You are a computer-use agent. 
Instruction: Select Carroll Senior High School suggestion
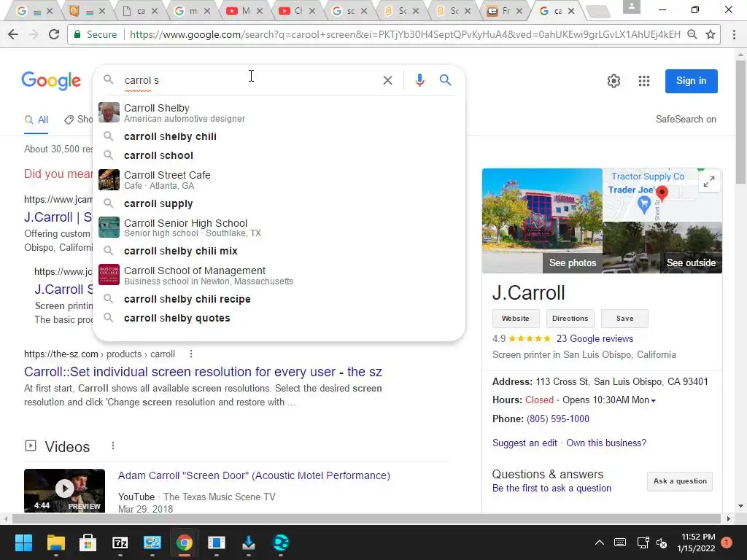coord(279,227)
